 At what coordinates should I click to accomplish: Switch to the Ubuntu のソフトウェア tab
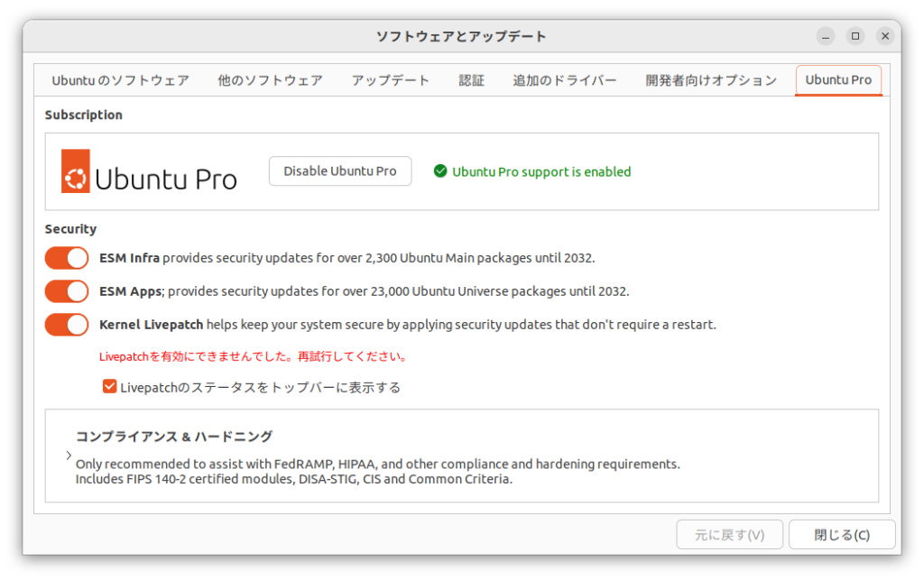point(120,80)
